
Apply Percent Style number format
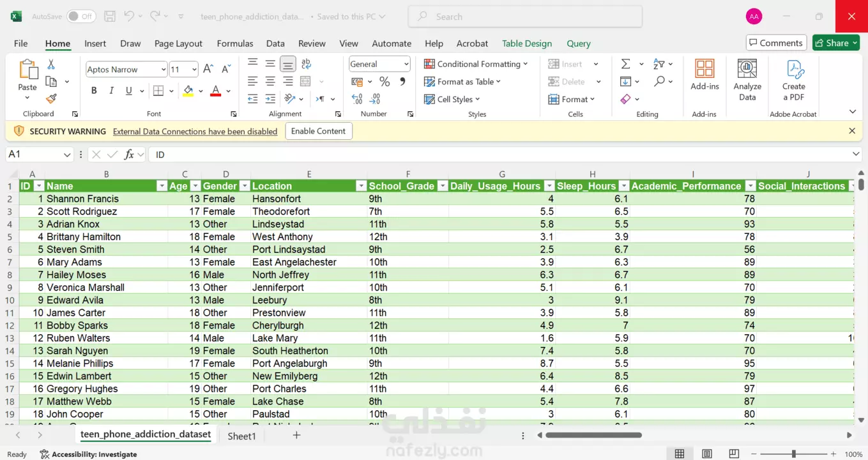coord(385,81)
